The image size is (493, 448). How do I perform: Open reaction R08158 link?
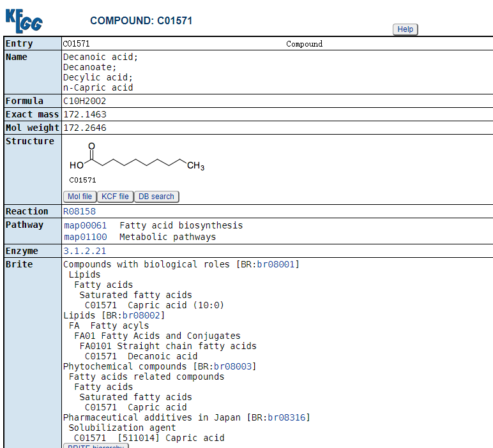coord(79,211)
